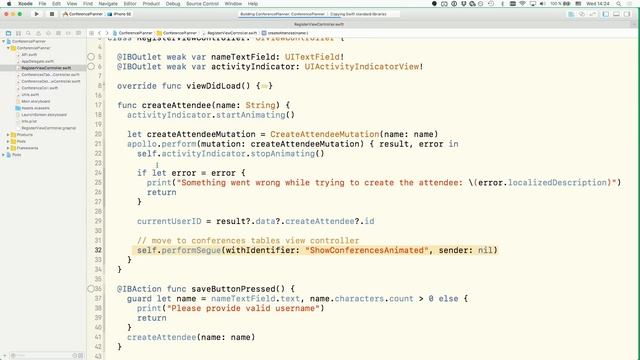Expand the Frameworks folder
The image size is (640, 360).
(8, 148)
